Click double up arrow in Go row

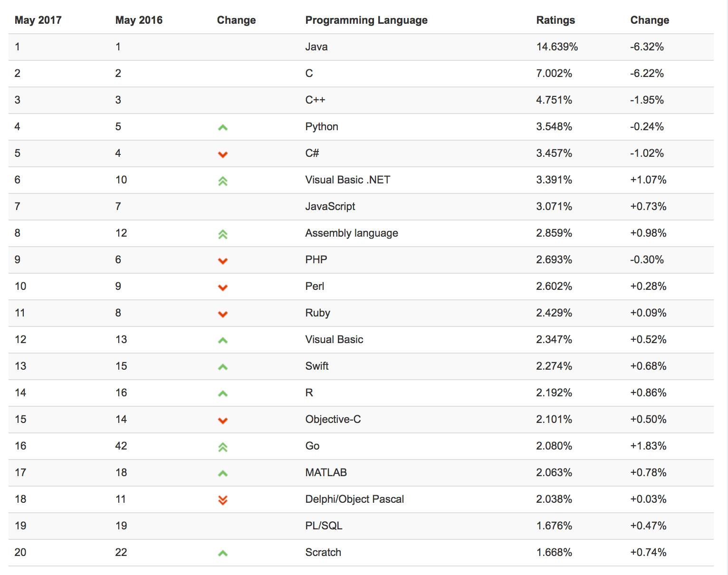pos(222,447)
